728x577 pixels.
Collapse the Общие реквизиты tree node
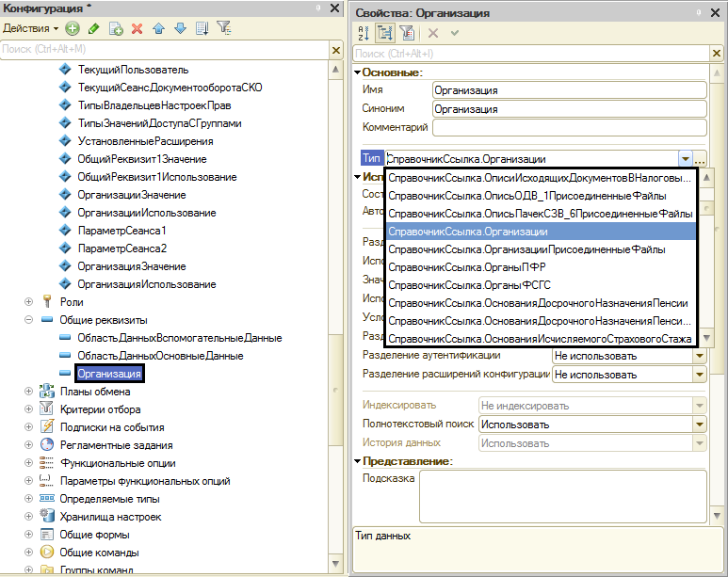point(28,320)
